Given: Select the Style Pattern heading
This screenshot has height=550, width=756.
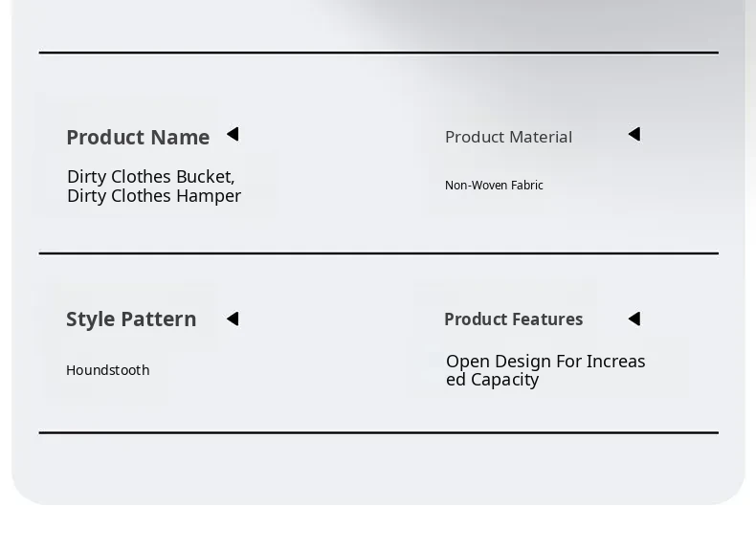Looking at the screenshot, I should click(131, 319).
